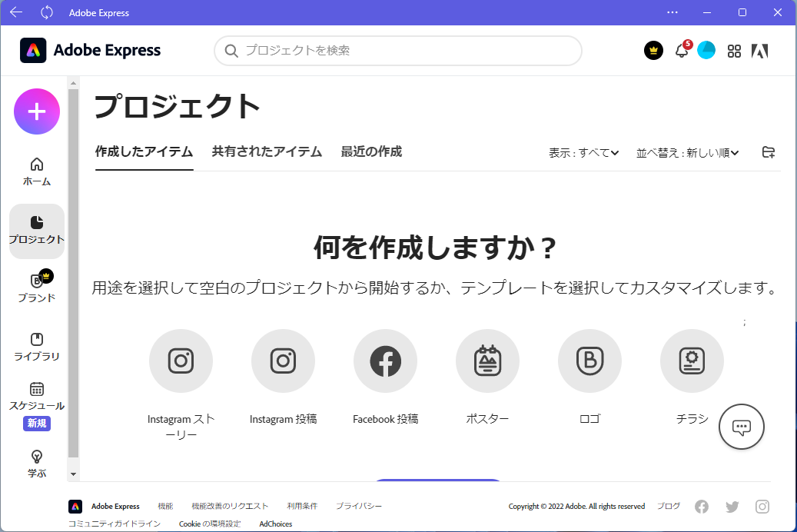
Task: Open 学ぶ in sidebar
Action: tap(37, 464)
